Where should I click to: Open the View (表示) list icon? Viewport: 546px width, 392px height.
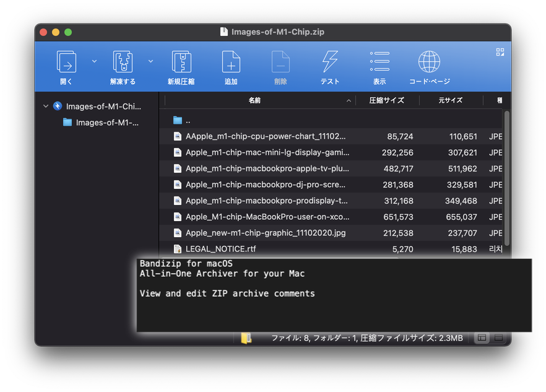point(379,62)
